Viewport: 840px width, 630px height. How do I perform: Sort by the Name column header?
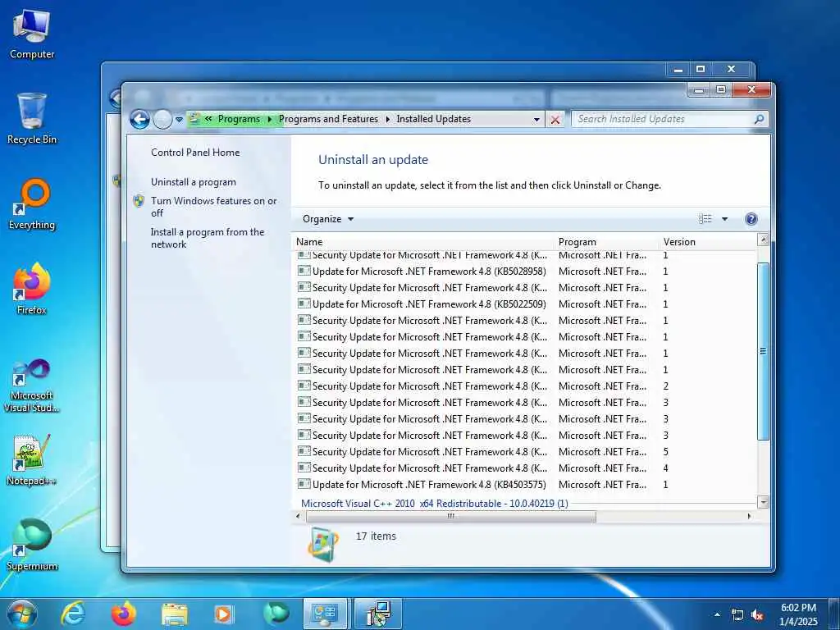(423, 242)
